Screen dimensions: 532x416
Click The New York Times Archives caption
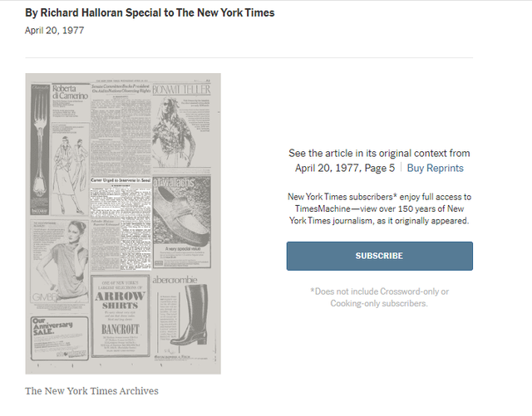tap(91, 391)
